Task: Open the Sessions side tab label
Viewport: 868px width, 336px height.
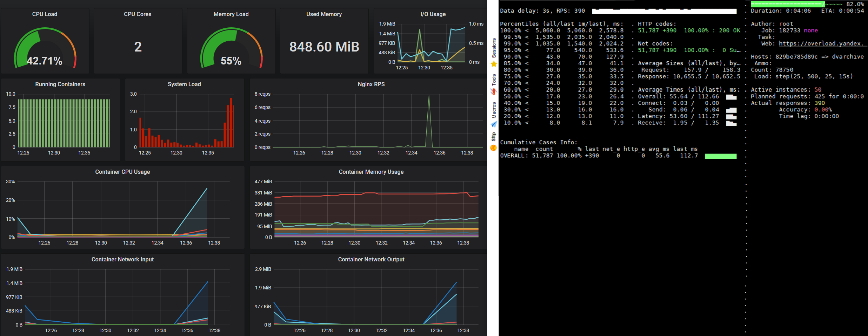Action: click(x=494, y=48)
